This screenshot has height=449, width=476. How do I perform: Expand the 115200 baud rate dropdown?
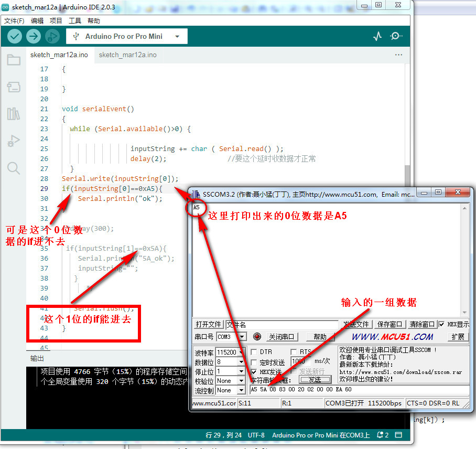(241, 352)
